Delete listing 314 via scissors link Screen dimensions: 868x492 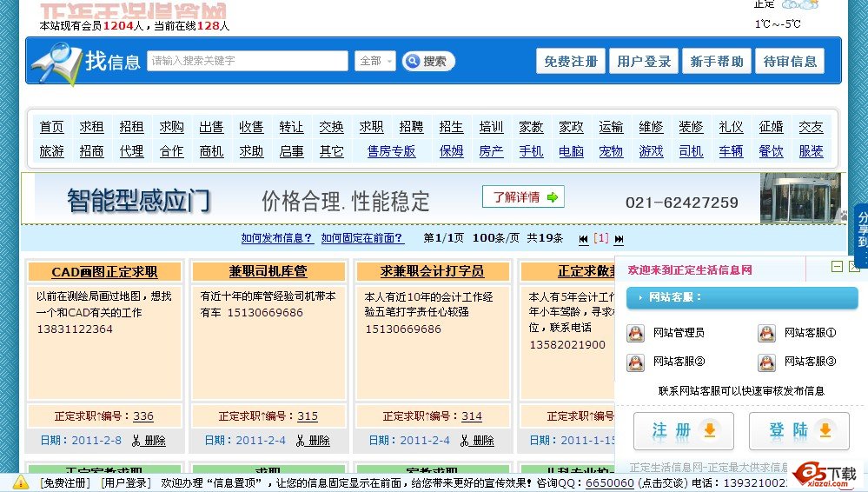[x=477, y=441]
